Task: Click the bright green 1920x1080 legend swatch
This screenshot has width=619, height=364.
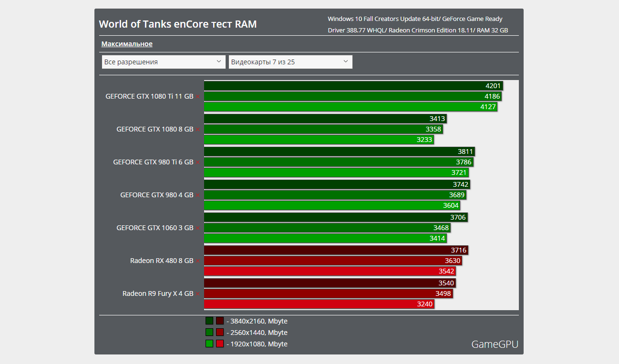Action: point(209,344)
